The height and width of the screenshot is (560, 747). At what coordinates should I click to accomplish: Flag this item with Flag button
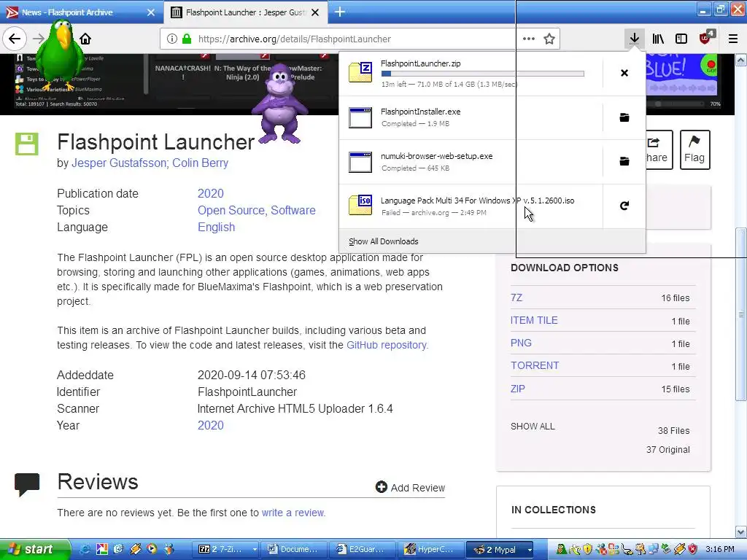click(x=694, y=149)
